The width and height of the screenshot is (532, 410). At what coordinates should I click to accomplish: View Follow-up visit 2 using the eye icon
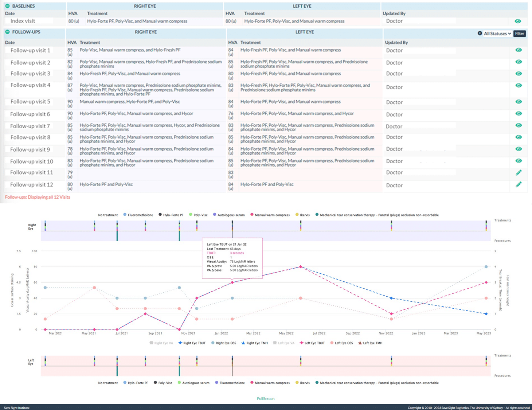pos(519,62)
